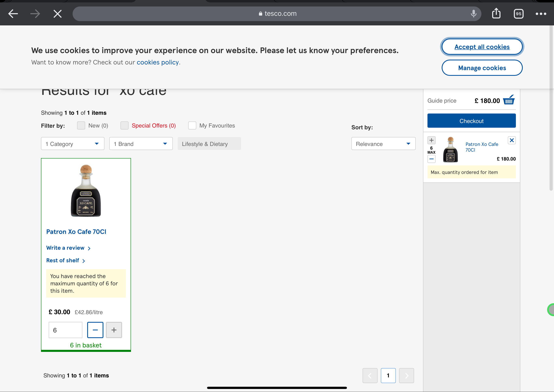Open the Lifestyle & Dietary filter
This screenshot has width=554, height=392.
pyautogui.click(x=209, y=144)
